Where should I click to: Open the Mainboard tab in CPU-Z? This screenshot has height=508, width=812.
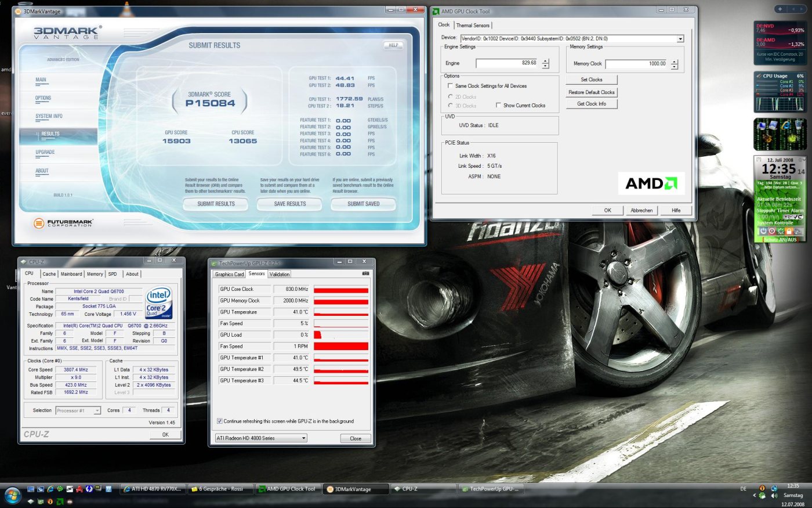click(x=71, y=274)
